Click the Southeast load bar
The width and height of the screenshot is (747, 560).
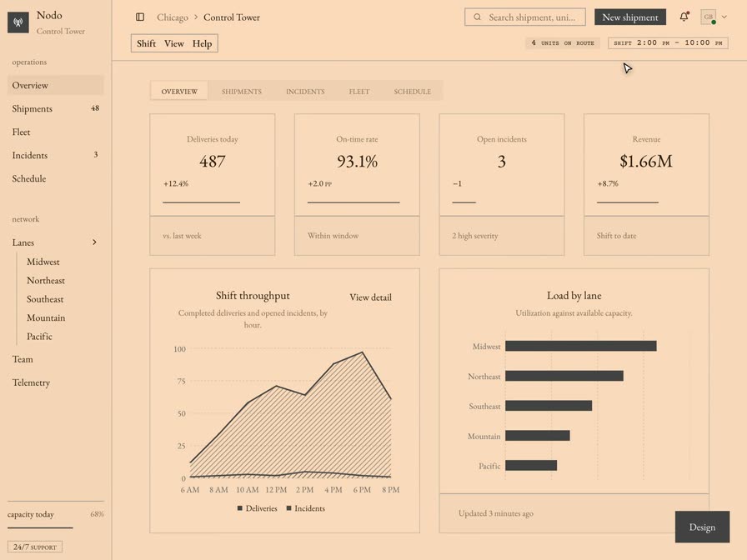point(549,405)
